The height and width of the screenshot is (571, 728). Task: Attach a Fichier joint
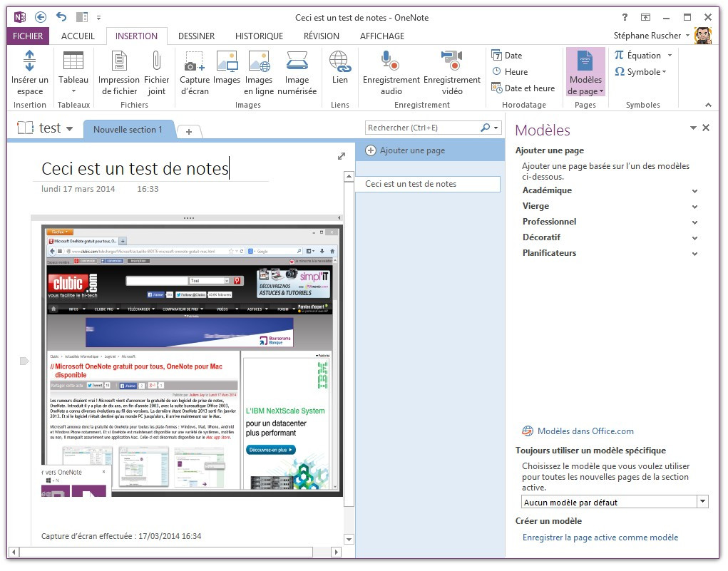[x=156, y=73]
